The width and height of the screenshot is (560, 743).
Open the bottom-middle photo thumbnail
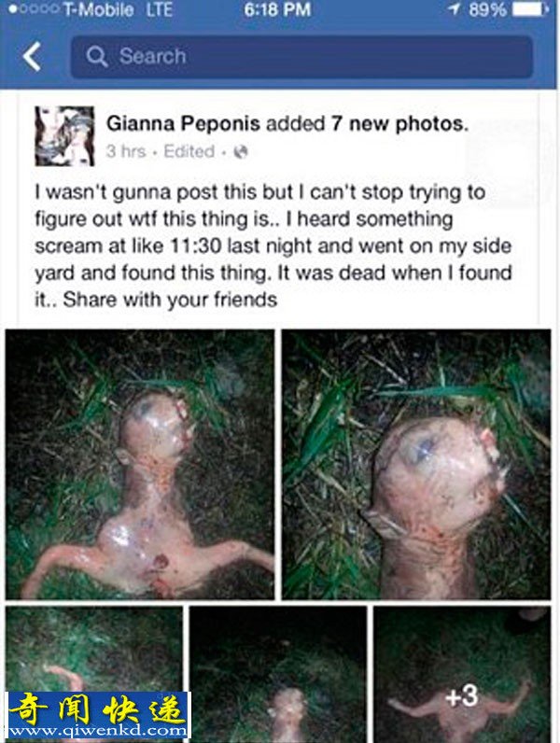[x=278, y=674]
